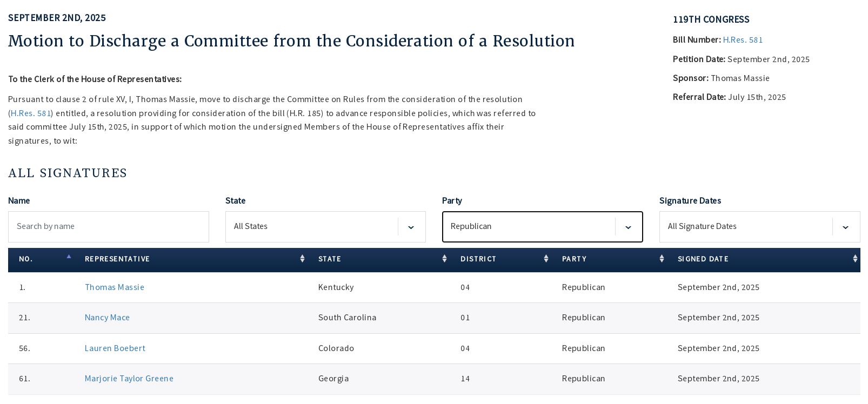Expand the Party filter chevron
This screenshot has width=868, height=404.
click(628, 227)
